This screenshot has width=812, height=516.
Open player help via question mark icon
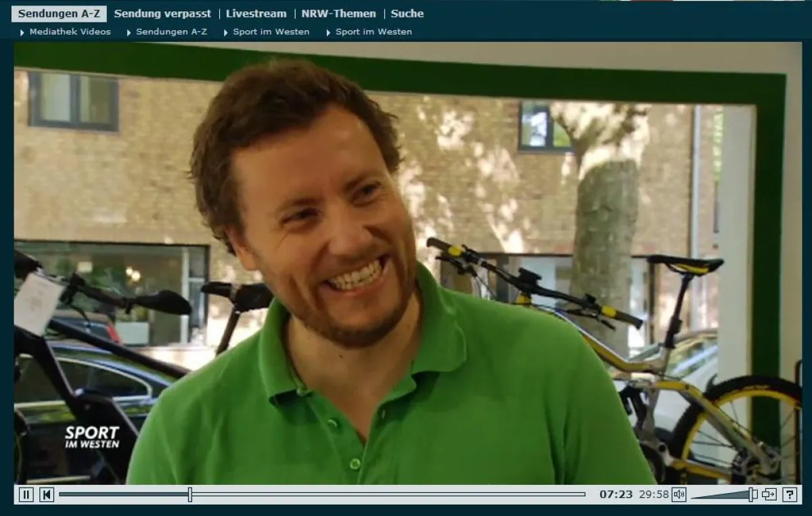tap(790, 494)
